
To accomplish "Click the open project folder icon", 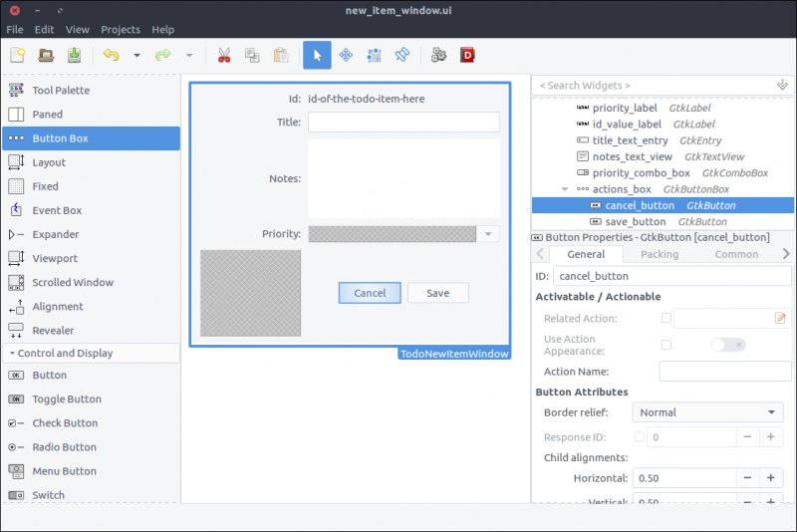I will click(x=47, y=56).
